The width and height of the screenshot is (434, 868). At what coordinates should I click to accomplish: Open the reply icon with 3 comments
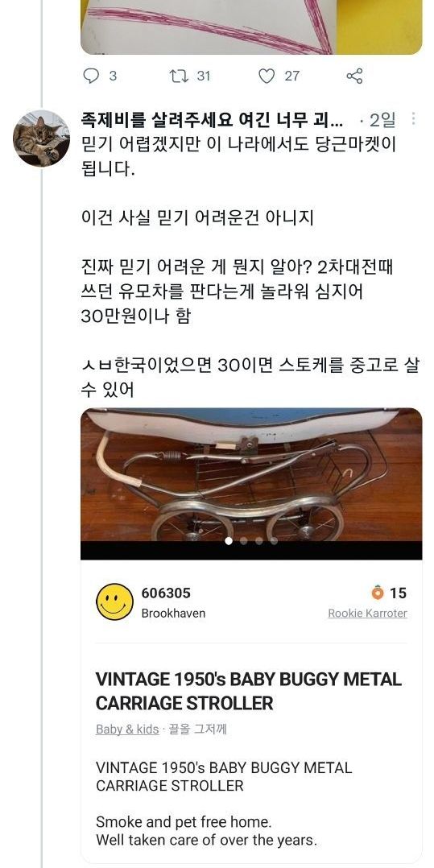91,76
